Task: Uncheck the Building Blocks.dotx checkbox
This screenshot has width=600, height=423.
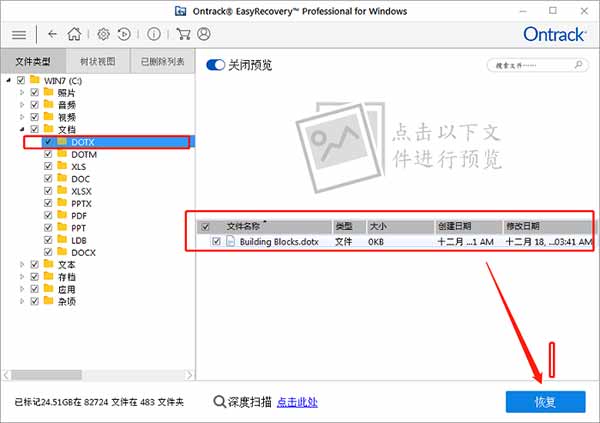Action: click(x=217, y=241)
